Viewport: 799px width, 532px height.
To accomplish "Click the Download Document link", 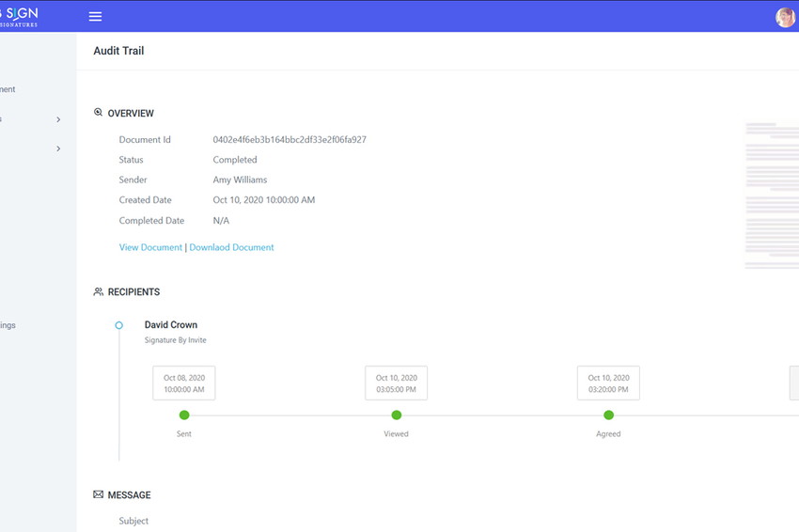I will [x=231, y=247].
